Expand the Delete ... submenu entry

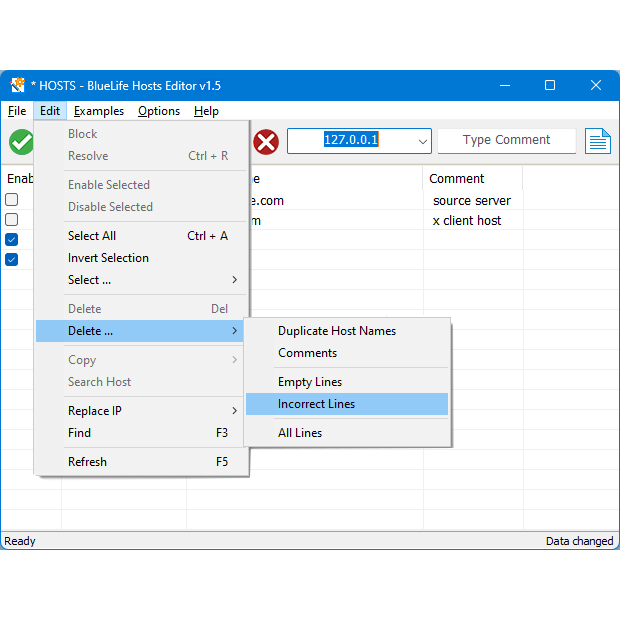(x=141, y=331)
